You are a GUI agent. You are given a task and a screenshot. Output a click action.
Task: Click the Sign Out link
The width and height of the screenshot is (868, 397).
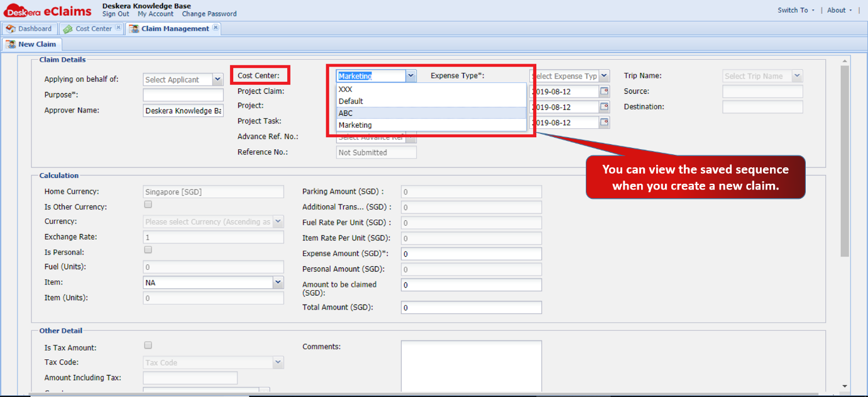[116, 14]
